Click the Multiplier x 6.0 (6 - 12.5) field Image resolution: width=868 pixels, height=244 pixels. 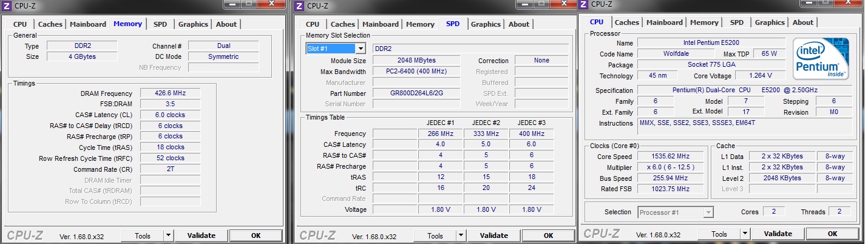tap(671, 168)
